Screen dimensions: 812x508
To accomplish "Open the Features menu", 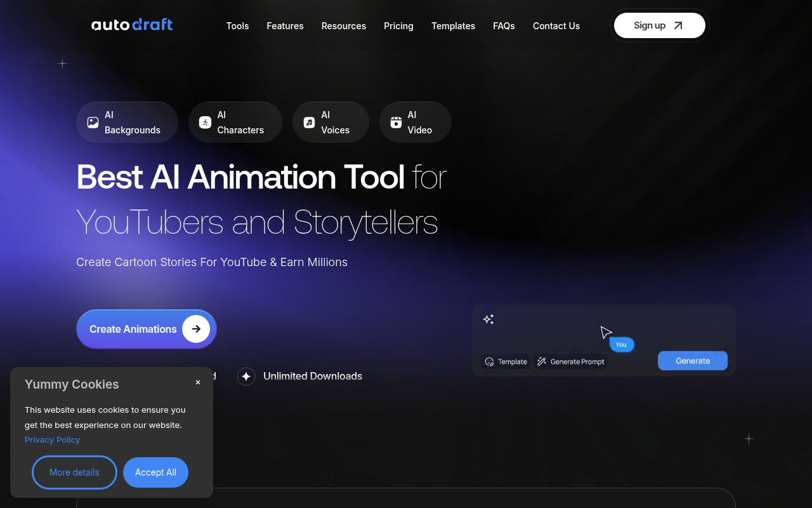I will (285, 26).
